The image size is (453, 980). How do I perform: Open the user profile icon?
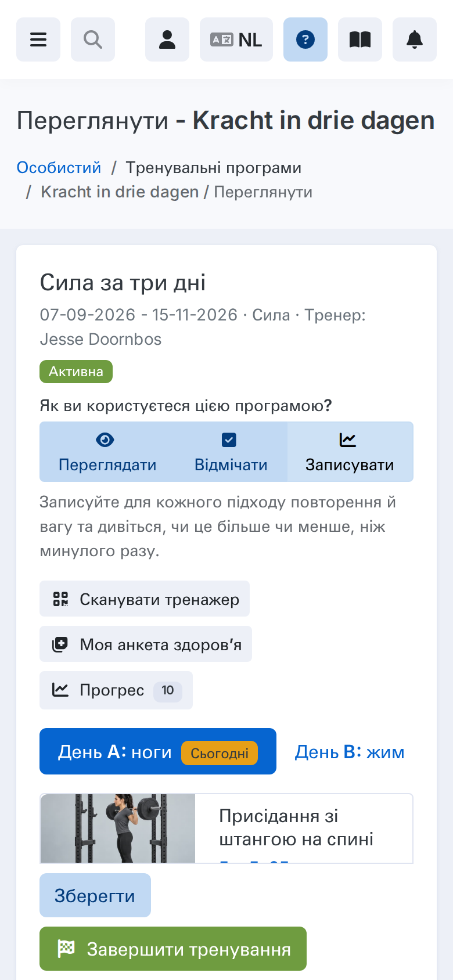click(167, 39)
